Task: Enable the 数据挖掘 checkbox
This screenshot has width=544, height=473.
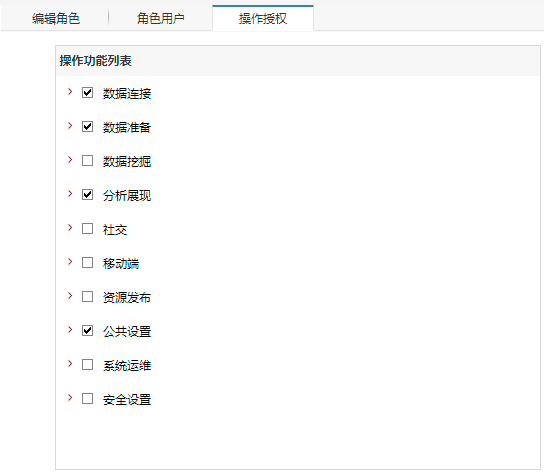Action: point(87,160)
